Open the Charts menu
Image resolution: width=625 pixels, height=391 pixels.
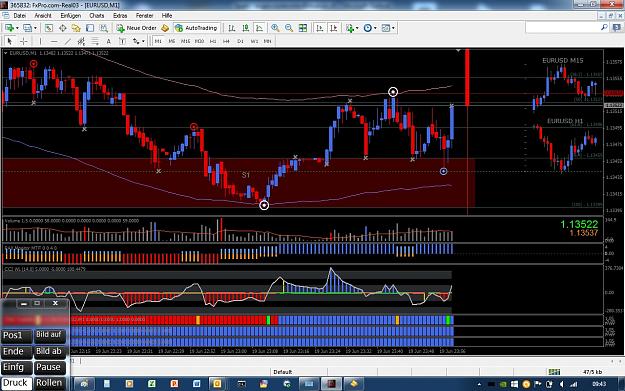(x=96, y=16)
